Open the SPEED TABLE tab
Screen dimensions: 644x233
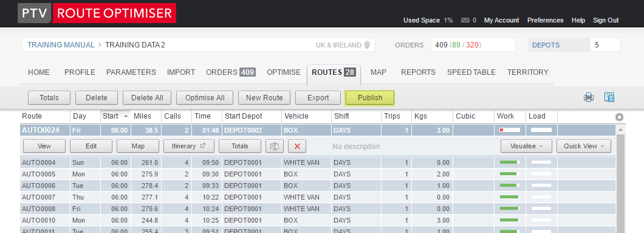(471, 72)
